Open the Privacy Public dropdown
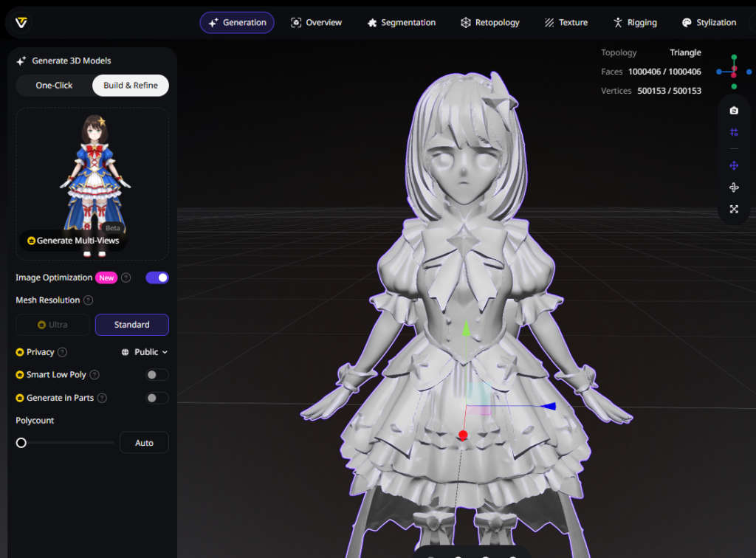The height and width of the screenshot is (558, 756). (x=145, y=352)
